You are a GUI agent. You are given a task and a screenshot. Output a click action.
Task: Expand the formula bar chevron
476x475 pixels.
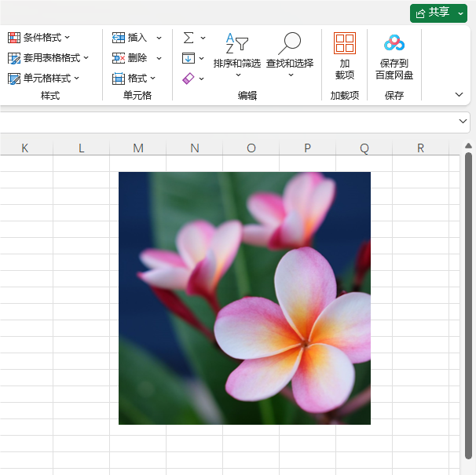[463, 122]
